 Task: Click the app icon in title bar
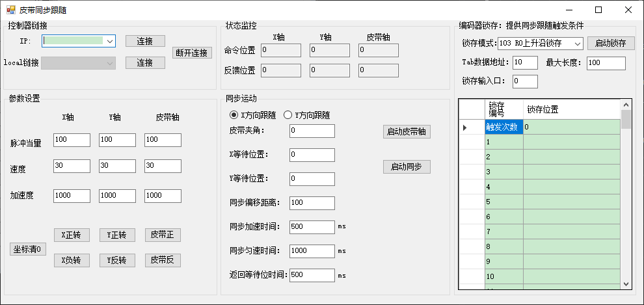[x=10, y=10]
